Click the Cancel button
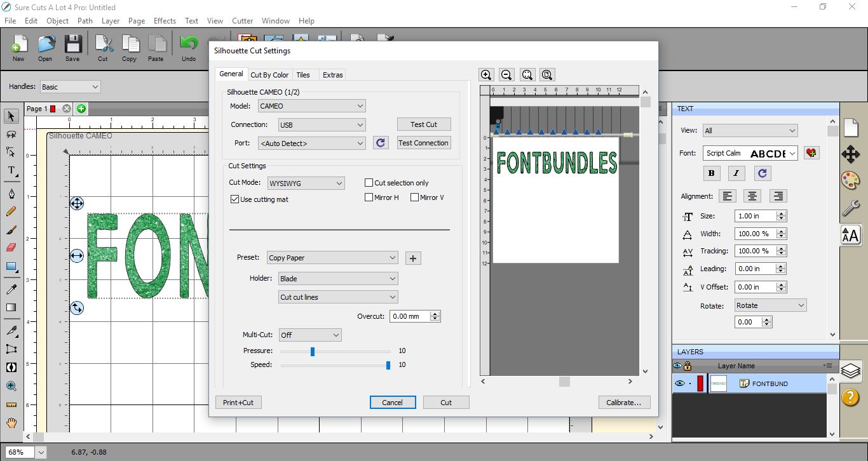 tap(393, 403)
